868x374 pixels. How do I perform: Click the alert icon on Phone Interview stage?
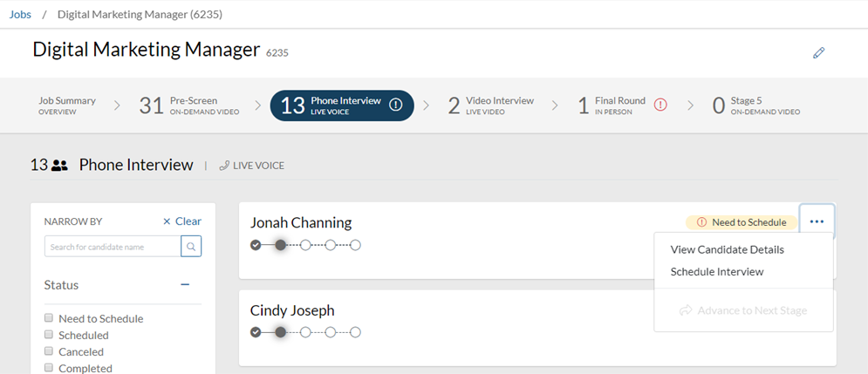coord(395,105)
